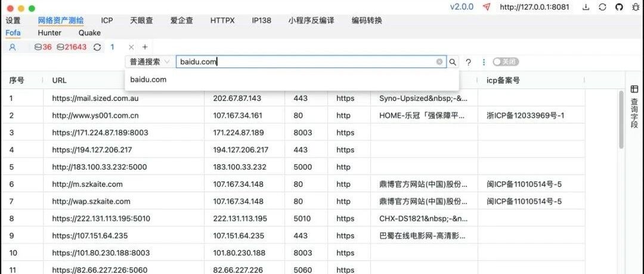Switch to the Hunter sub-tab
This screenshot has height=274, width=644.
[x=49, y=33]
